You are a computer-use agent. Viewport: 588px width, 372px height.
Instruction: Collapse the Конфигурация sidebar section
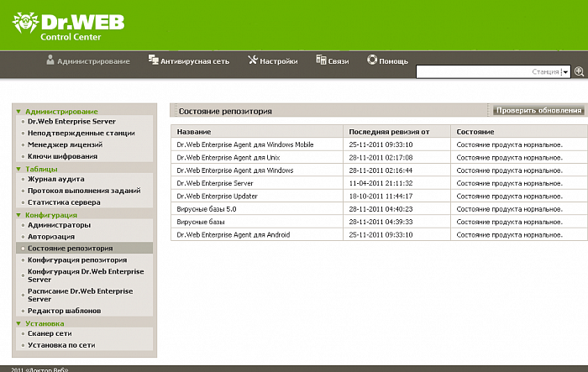click(x=18, y=215)
